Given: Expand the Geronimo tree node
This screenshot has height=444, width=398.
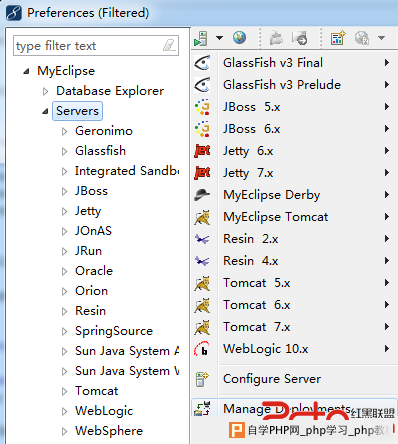Looking at the screenshot, I should 64,131.
